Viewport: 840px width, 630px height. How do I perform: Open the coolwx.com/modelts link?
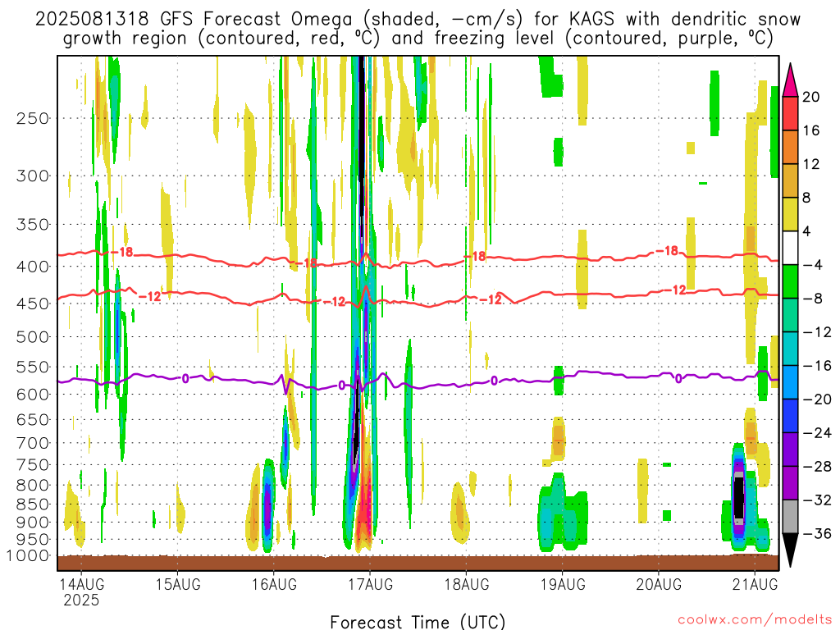pos(755,620)
